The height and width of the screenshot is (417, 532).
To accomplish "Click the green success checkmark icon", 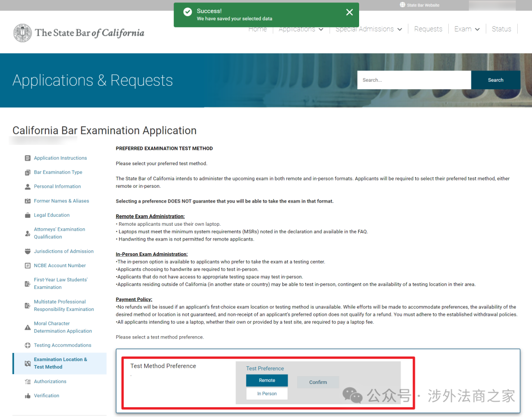I will [188, 12].
